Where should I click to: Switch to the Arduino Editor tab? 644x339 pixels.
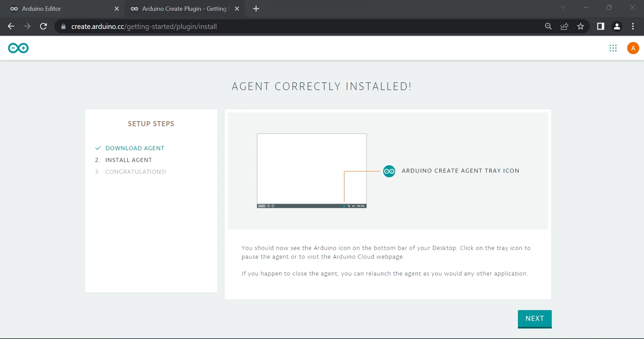pos(62,8)
